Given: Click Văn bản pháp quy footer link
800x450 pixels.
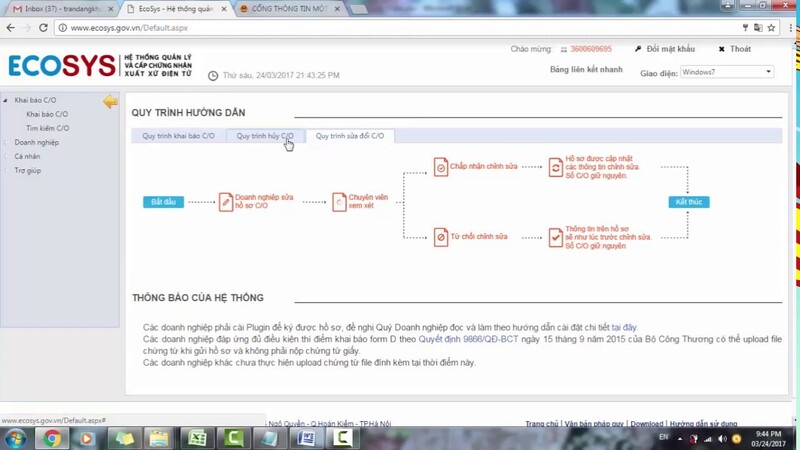Looking at the screenshot, I should tap(594, 423).
